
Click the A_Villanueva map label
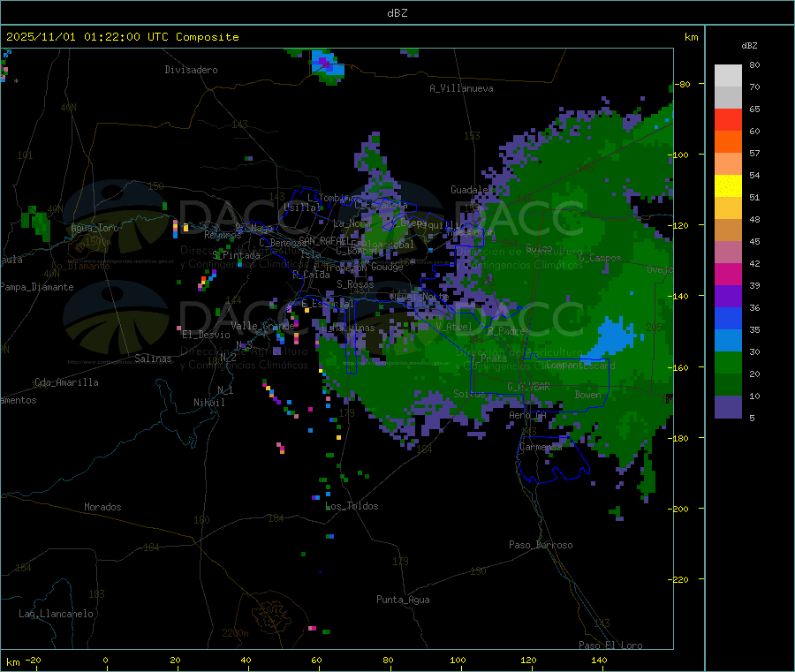click(x=461, y=88)
